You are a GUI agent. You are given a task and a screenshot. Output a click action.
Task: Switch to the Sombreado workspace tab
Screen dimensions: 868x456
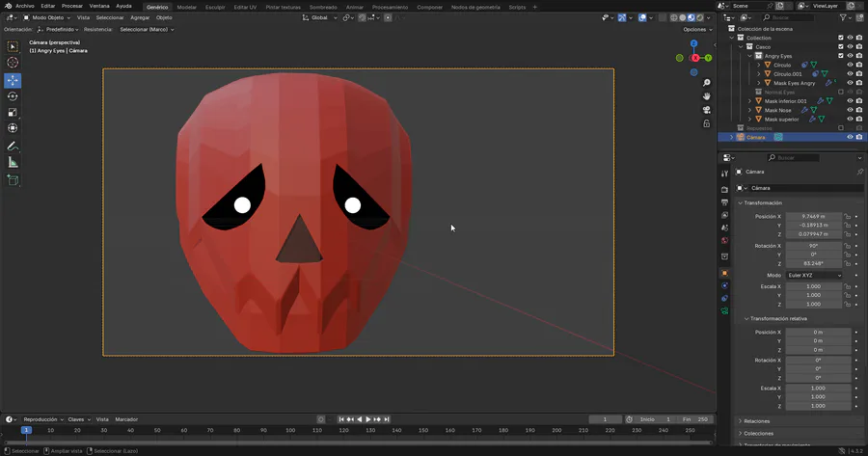(323, 7)
